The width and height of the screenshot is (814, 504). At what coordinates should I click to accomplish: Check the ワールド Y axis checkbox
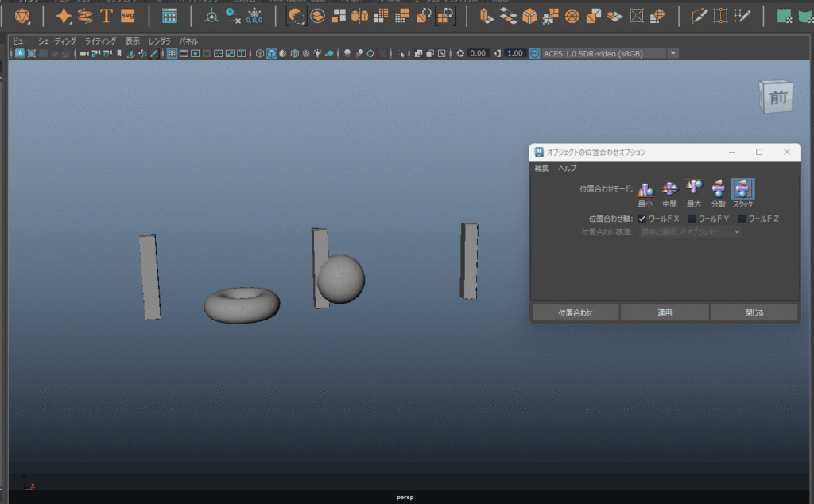(x=692, y=219)
